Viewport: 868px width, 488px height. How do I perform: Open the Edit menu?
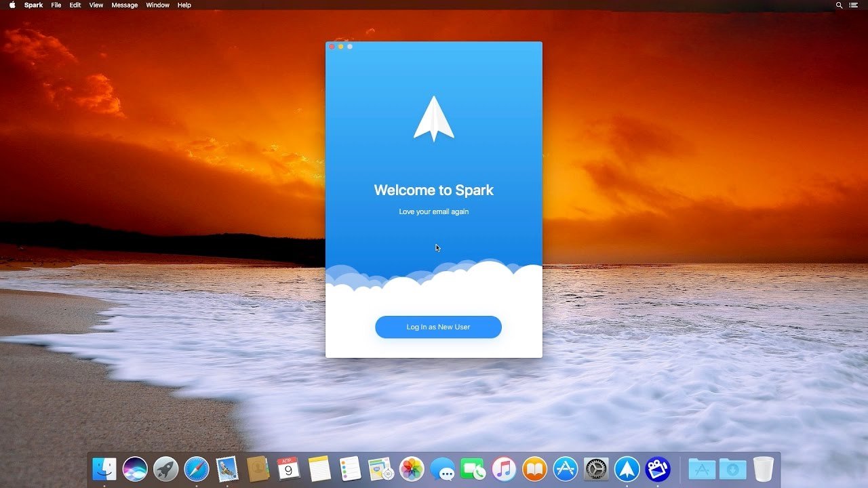coord(75,5)
